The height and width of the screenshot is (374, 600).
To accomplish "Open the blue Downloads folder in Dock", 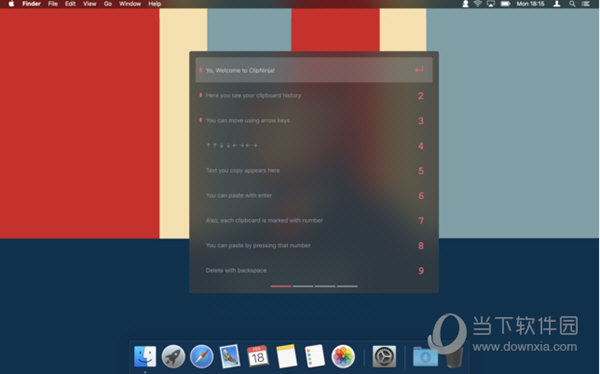I will pos(425,356).
